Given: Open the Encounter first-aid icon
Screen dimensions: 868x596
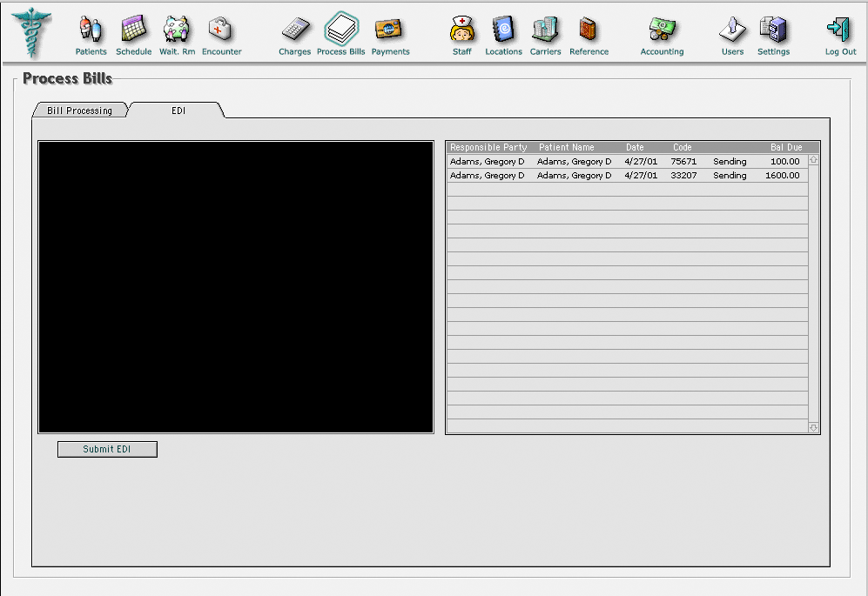Looking at the screenshot, I should point(221,29).
